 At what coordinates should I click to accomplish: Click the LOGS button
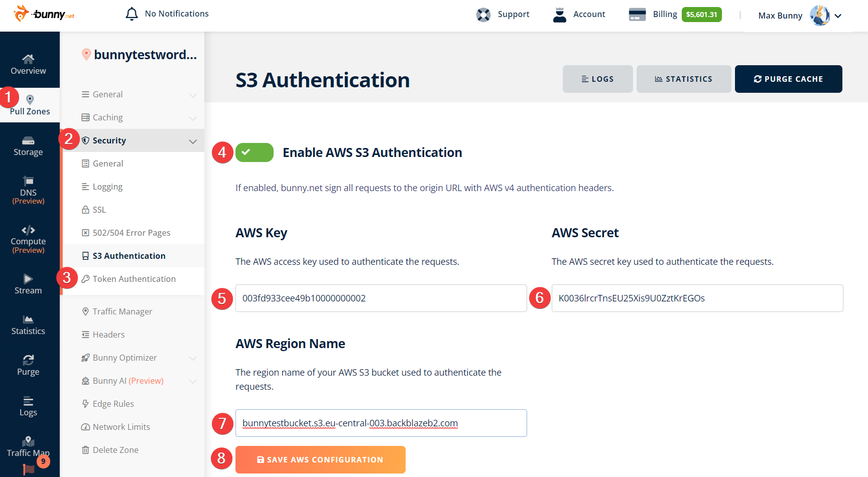click(597, 79)
